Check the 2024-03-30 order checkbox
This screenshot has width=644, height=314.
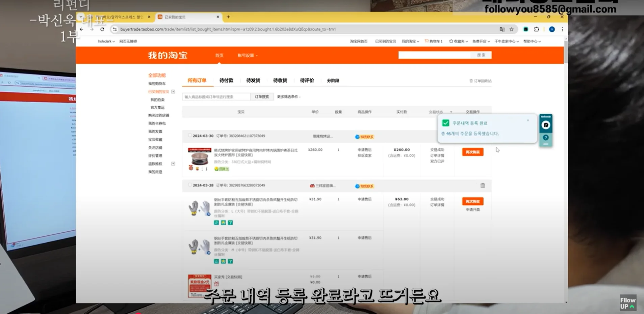189,136
